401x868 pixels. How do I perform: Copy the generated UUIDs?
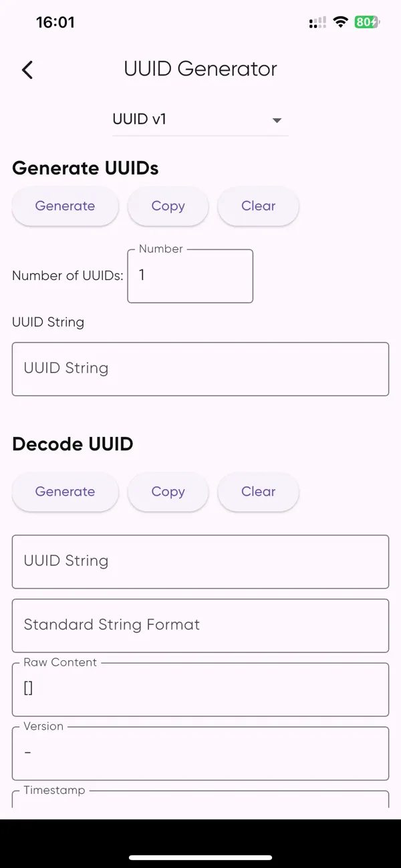(168, 206)
